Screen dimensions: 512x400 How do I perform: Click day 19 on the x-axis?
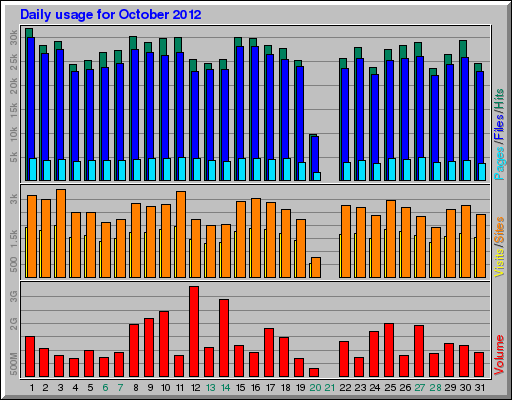301,388
